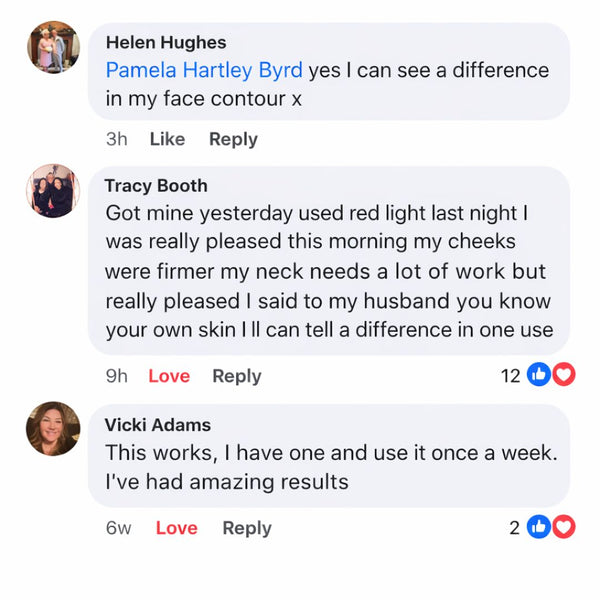Open Vicki Adams' profile picture
The width and height of the screenshot is (600, 600).
click(52, 428)
